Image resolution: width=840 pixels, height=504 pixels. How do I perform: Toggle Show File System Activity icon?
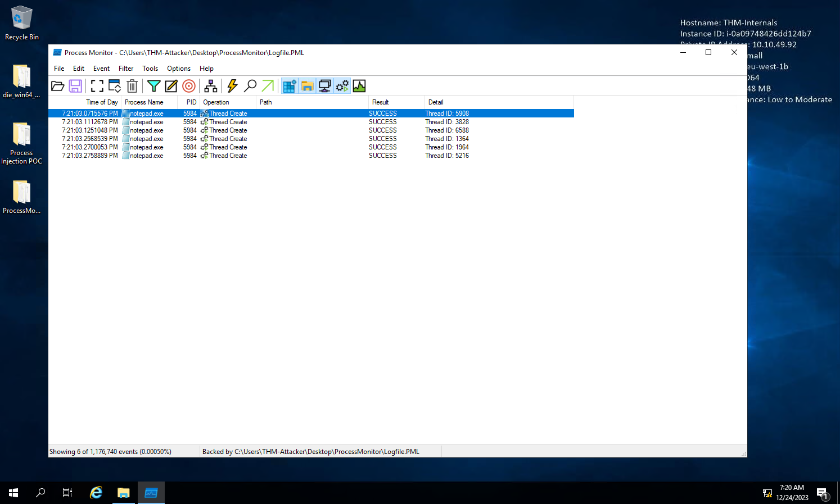(307, 86)
